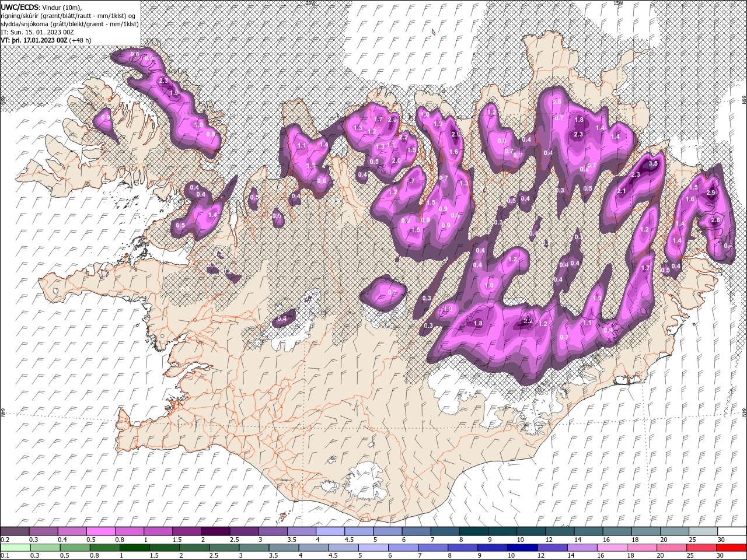The width and height of the screenshot is (747, 560).
Task: Click rain legend swatch between 0.1 and 0.3
Action: (15, 548)
